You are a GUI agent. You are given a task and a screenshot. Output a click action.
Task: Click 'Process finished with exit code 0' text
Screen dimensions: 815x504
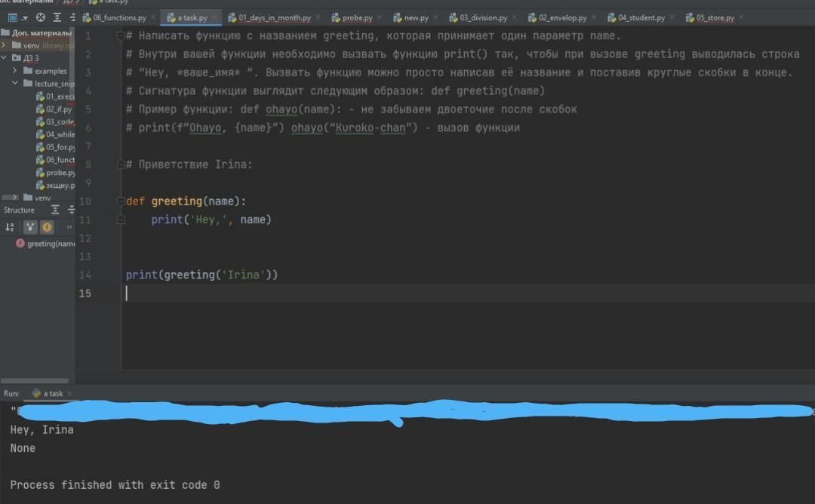point(115,485)
